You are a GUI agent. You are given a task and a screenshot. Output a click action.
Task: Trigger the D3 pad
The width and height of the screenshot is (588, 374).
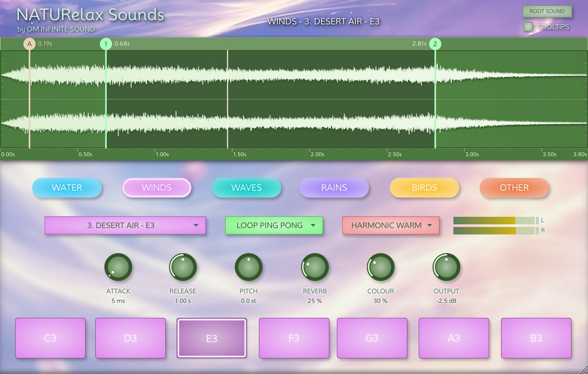130,338
